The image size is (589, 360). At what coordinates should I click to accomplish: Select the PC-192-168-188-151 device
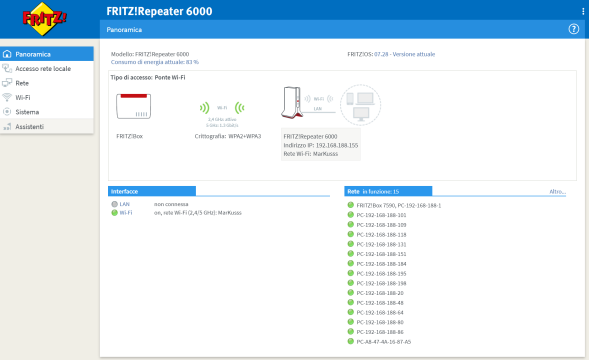coord(381,254)
